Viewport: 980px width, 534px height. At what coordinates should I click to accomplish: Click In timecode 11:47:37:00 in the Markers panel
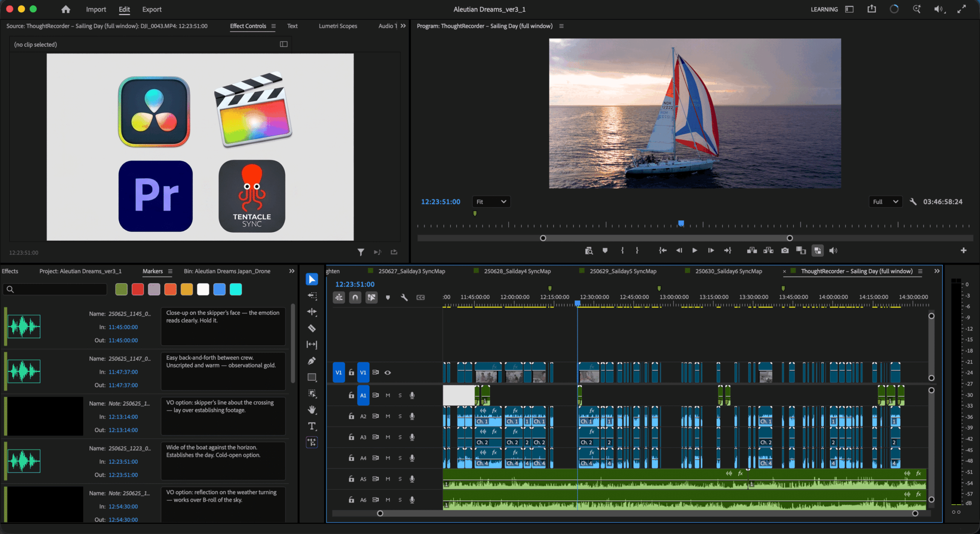[123, 372]
